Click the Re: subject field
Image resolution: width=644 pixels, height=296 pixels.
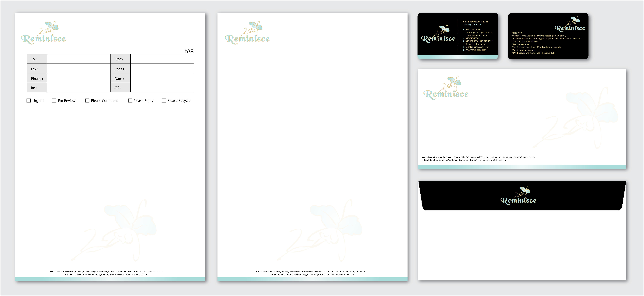pos(79,88)
